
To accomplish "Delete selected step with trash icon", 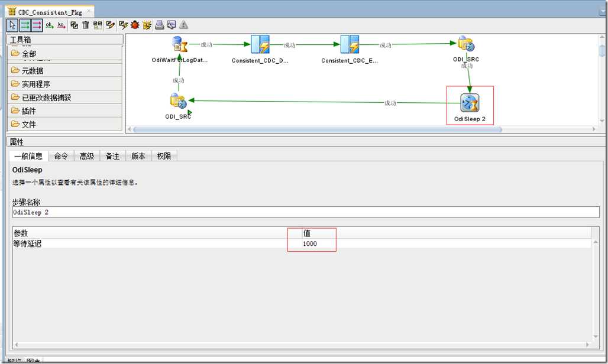I will 86,25.
